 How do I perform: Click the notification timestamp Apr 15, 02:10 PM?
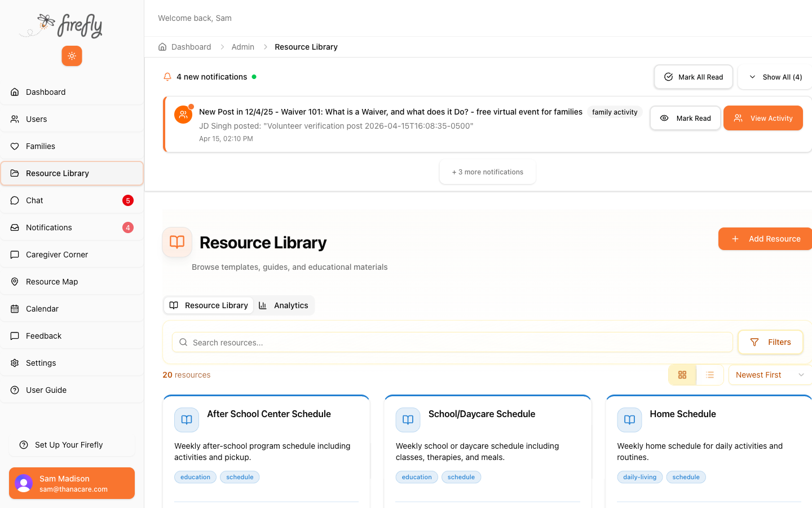[x=226, y=139]
